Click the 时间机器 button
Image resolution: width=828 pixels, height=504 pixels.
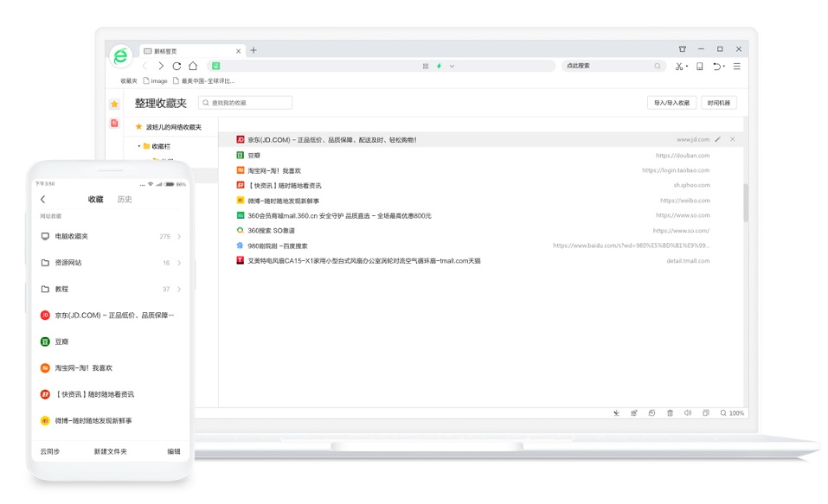tap(719, 103)
